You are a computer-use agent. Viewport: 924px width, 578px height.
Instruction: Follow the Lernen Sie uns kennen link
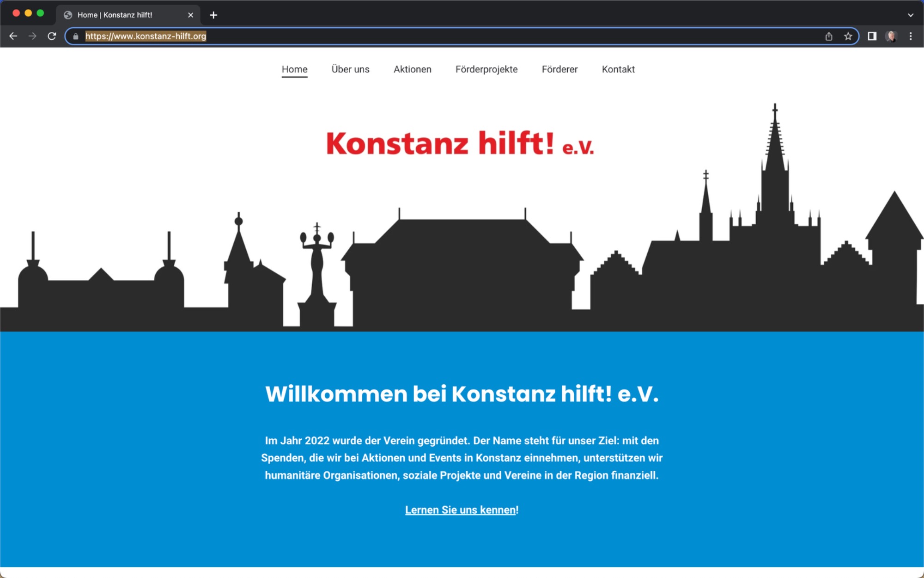click(x=461, y=510)
